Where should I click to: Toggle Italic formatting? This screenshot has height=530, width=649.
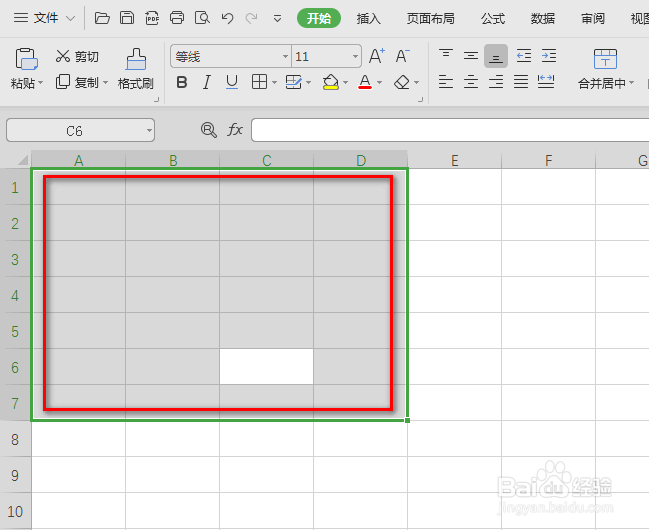(x=207, y=82)
